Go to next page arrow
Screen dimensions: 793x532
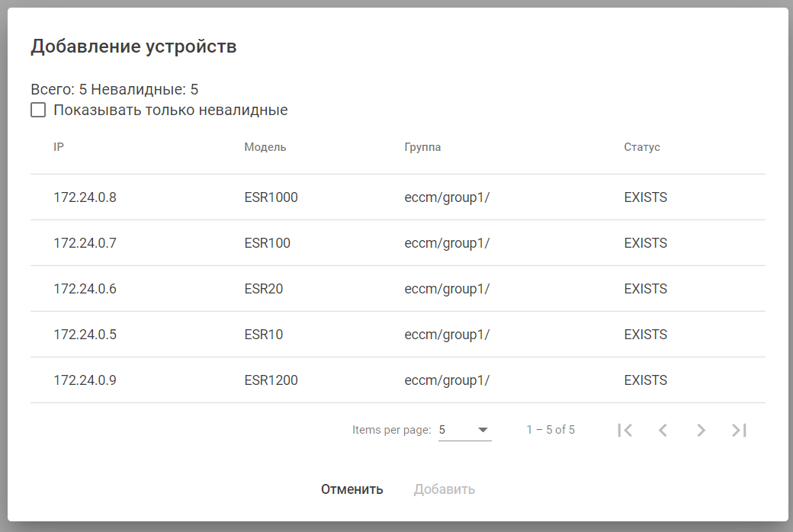click(701, 430)
